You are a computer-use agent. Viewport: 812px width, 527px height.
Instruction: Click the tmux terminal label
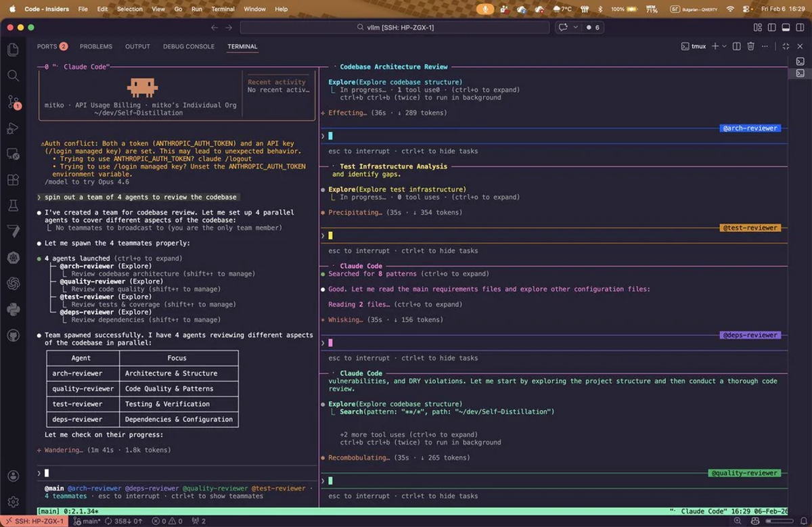pyautogui.click(x=694, y=47)
